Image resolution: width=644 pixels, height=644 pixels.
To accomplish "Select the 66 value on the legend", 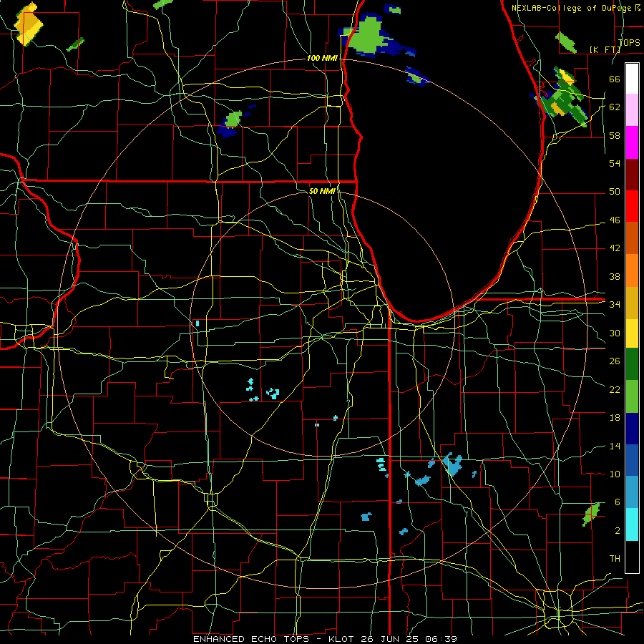I will 615,79.
